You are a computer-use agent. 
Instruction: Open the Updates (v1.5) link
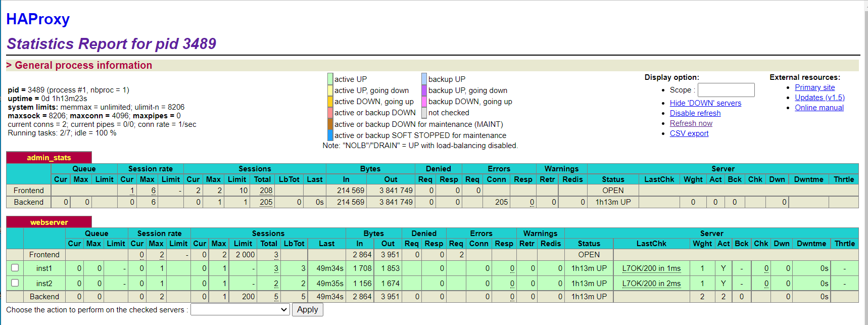point(819,98)
